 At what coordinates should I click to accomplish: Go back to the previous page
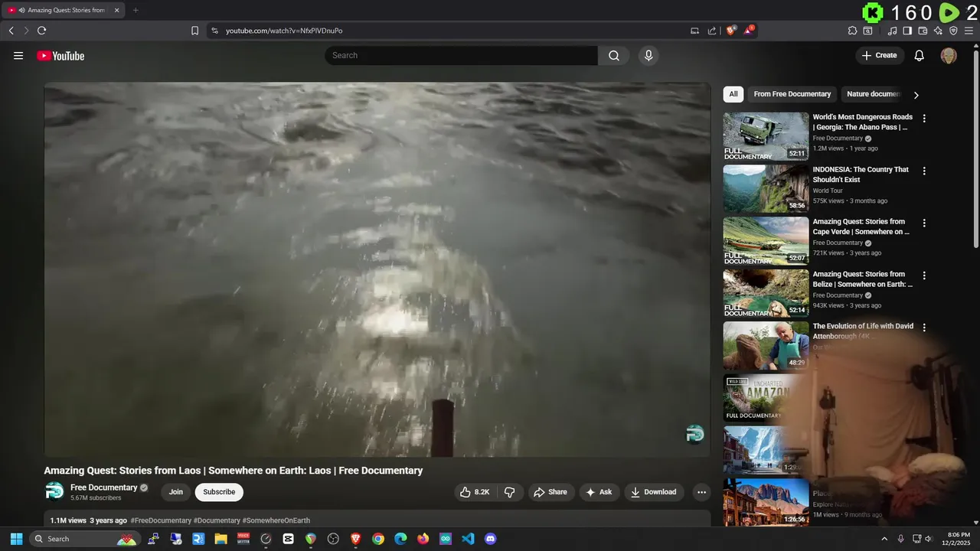[11, 31]
